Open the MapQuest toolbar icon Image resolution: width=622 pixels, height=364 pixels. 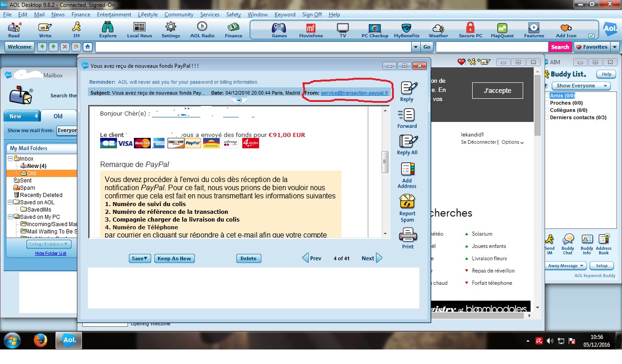(502, 30)
